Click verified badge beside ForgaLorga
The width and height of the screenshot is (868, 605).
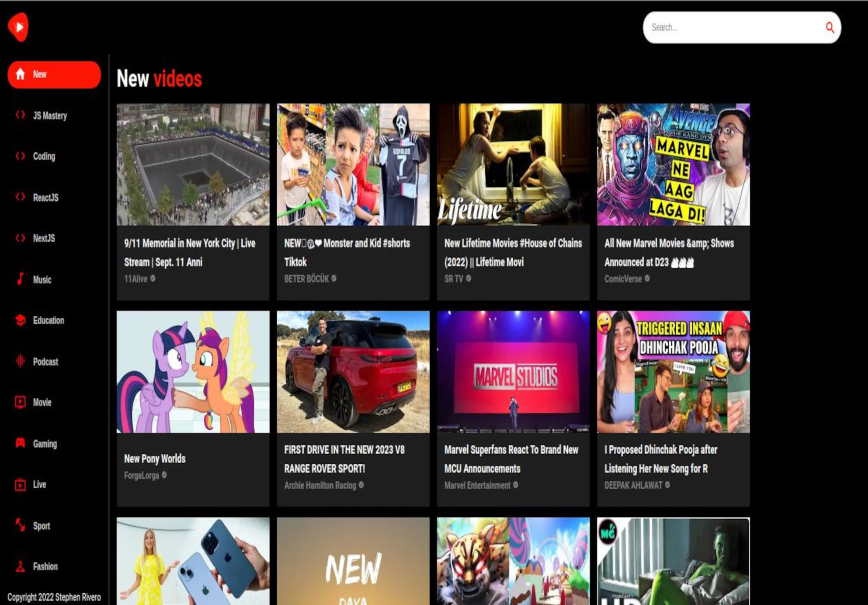click(164, 475)
